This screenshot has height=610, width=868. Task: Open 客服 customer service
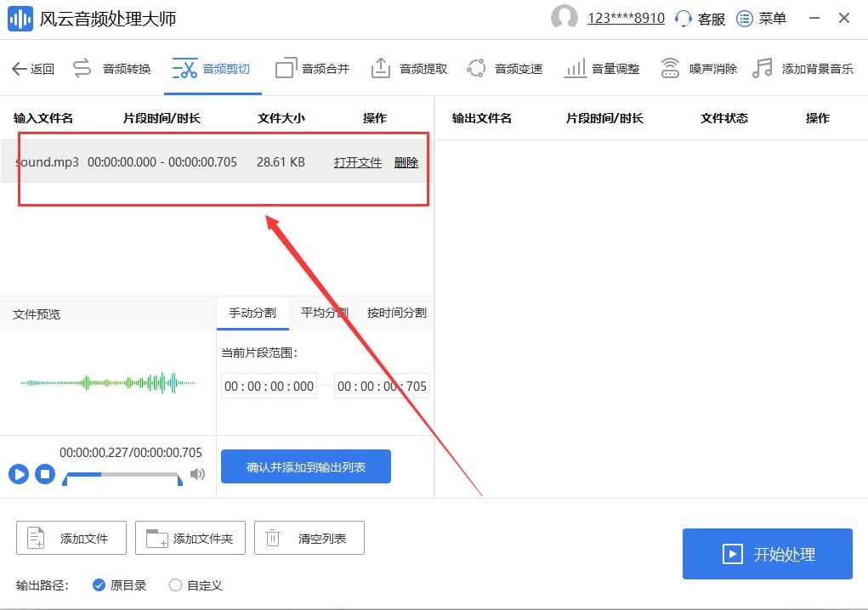click(711, 18)
